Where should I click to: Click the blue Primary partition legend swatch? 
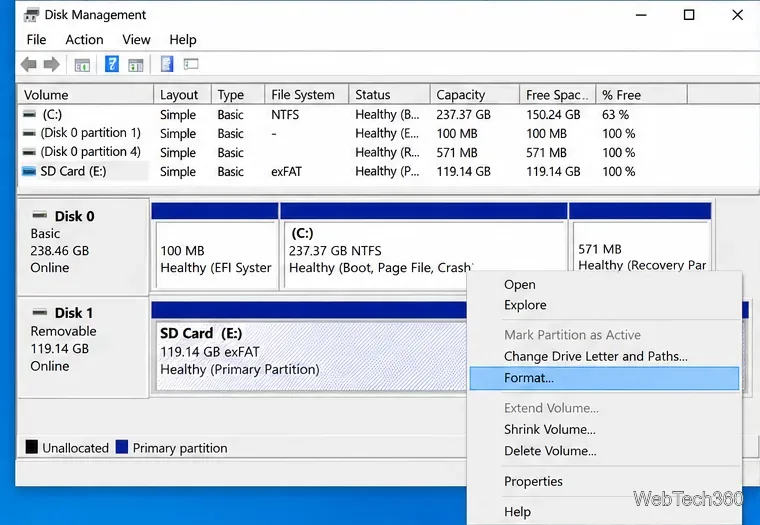(122, 446)
